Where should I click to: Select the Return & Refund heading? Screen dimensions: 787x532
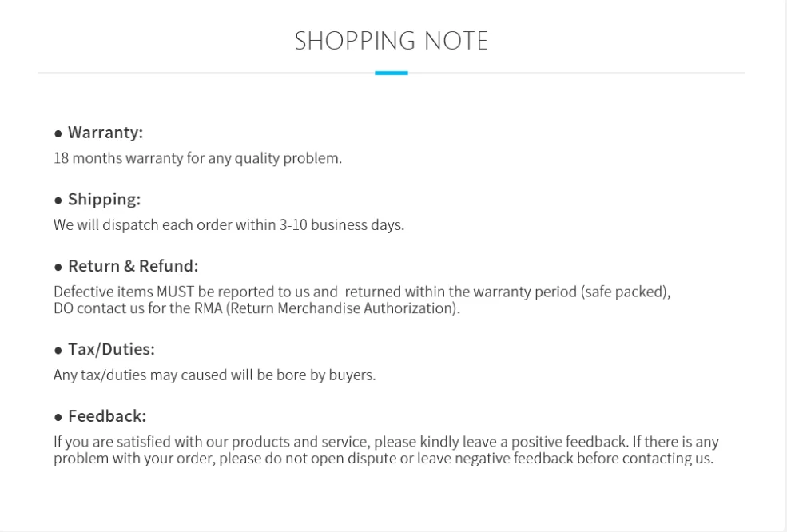coord(133,266)
